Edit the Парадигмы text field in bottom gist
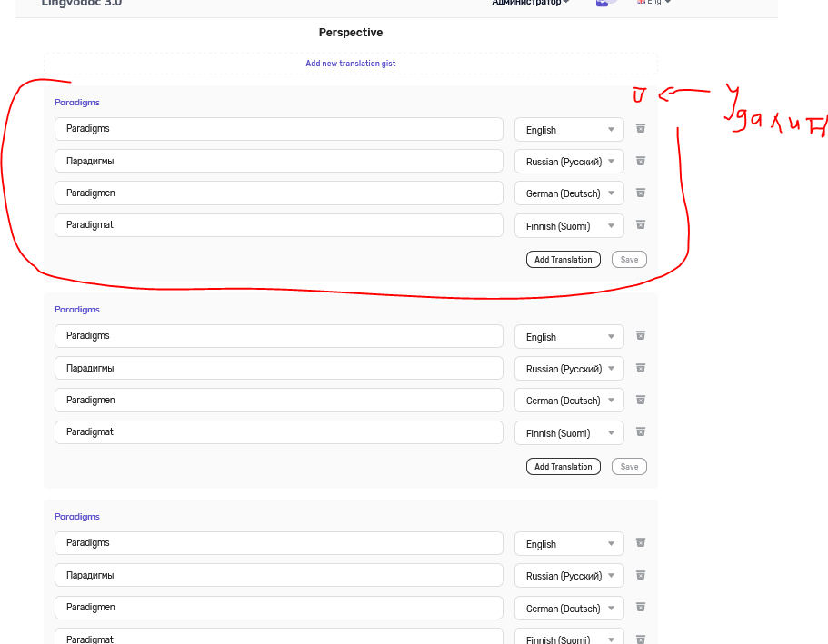828x644 pixels. 279,575
